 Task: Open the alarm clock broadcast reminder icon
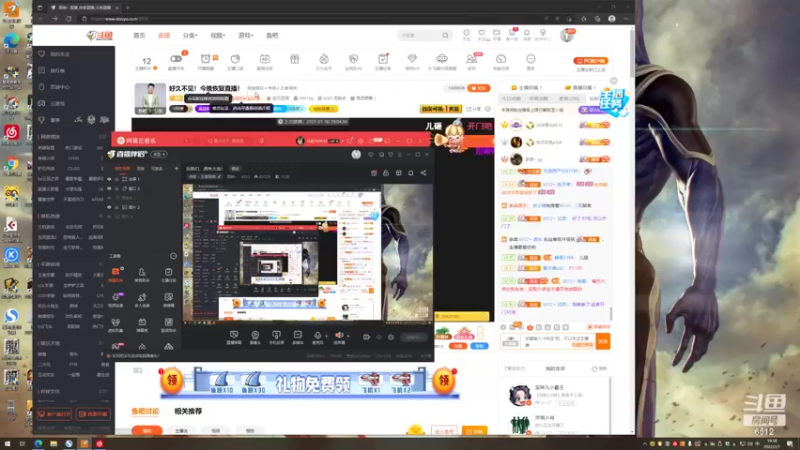(205, 59)
